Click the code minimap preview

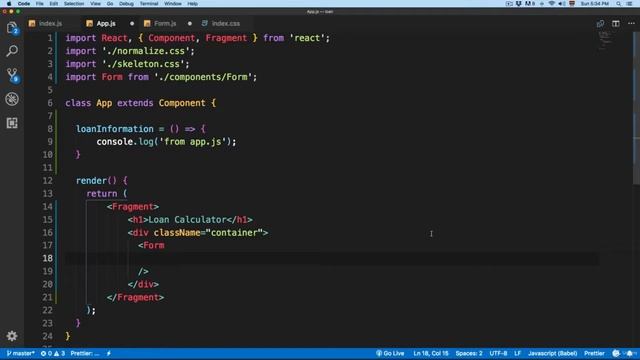[x=605, y=41]
